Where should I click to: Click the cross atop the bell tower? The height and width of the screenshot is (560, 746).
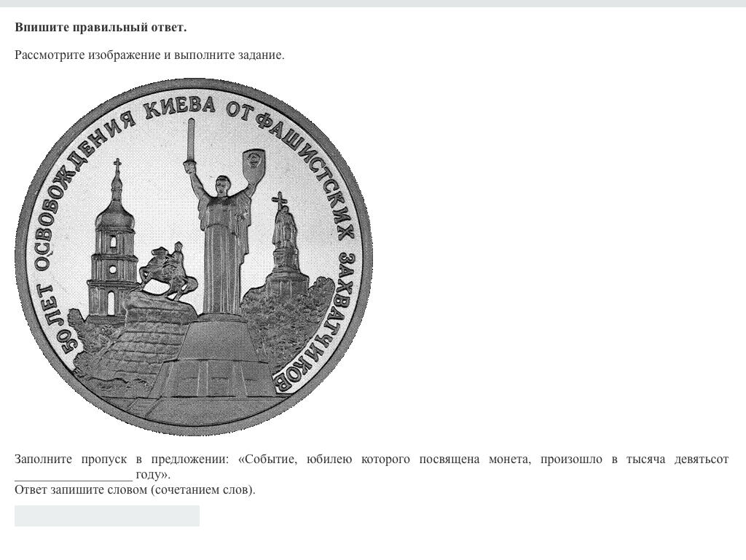pos(117,165)
